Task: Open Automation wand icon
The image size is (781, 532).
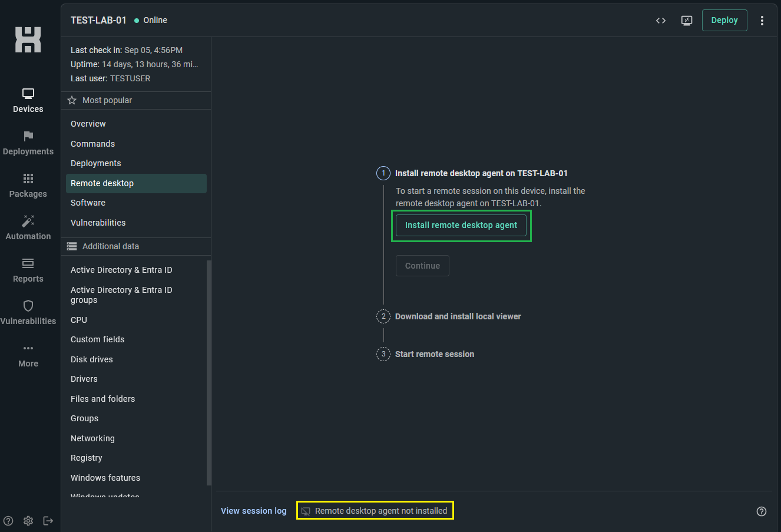Action: coord(28,221)
